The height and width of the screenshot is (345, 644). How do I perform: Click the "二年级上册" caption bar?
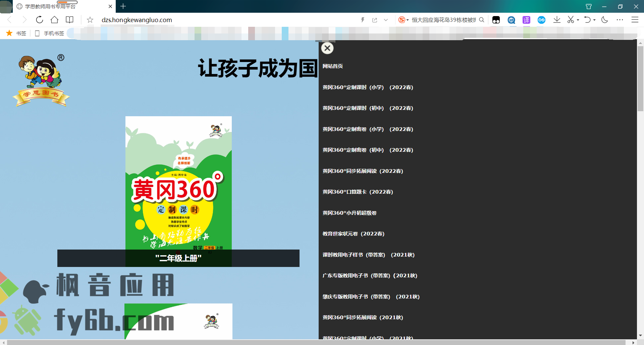coord(178,258)
